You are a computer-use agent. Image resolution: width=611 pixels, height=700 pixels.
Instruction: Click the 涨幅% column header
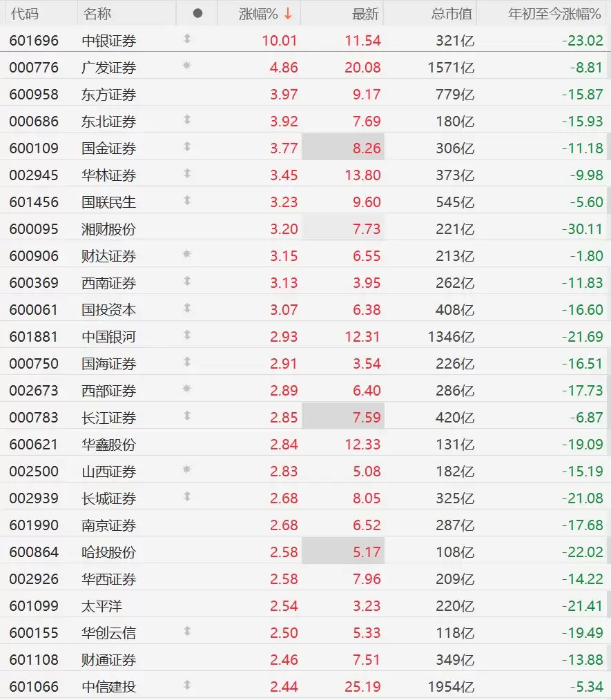(x=258, y=14)
